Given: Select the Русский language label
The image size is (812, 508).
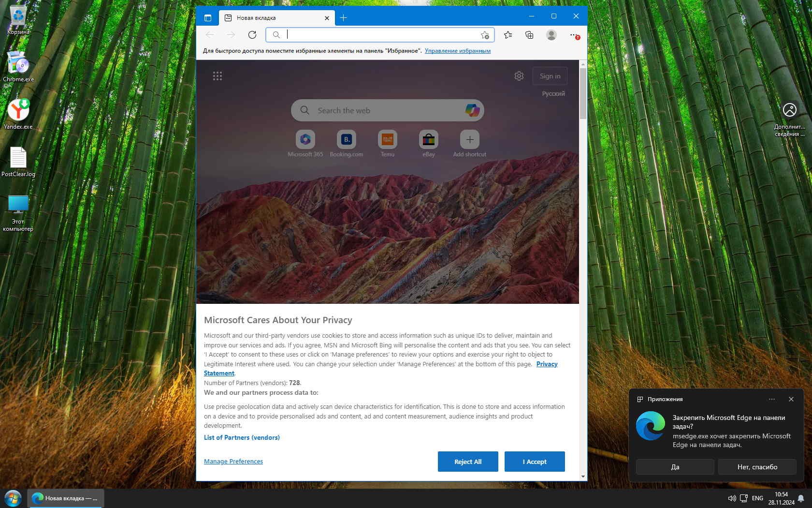Looking at the screenshot, I should (x=553, y=94).
